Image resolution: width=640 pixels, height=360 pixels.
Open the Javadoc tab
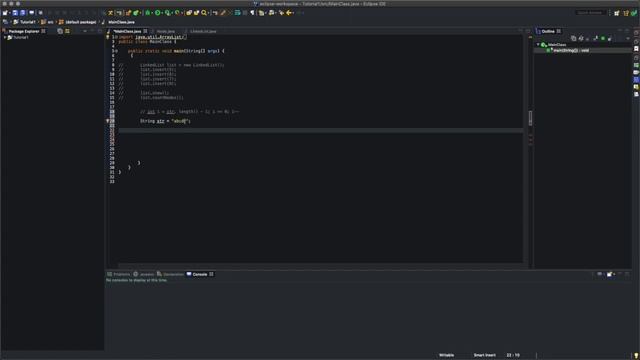144,274
